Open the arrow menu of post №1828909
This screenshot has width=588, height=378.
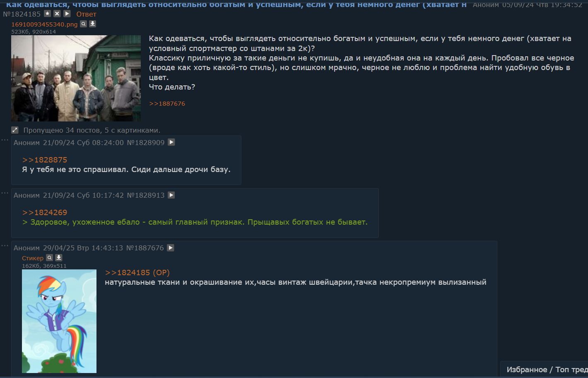click(171, 142)
